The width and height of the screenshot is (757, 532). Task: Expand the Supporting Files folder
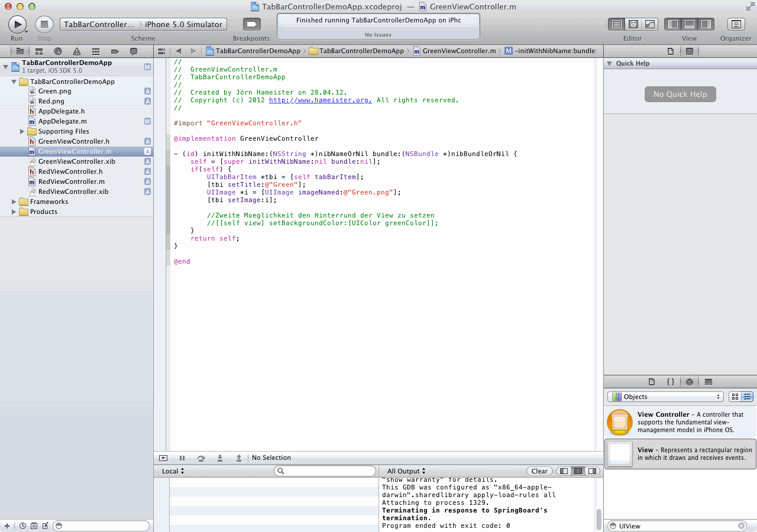click(22, 131)
